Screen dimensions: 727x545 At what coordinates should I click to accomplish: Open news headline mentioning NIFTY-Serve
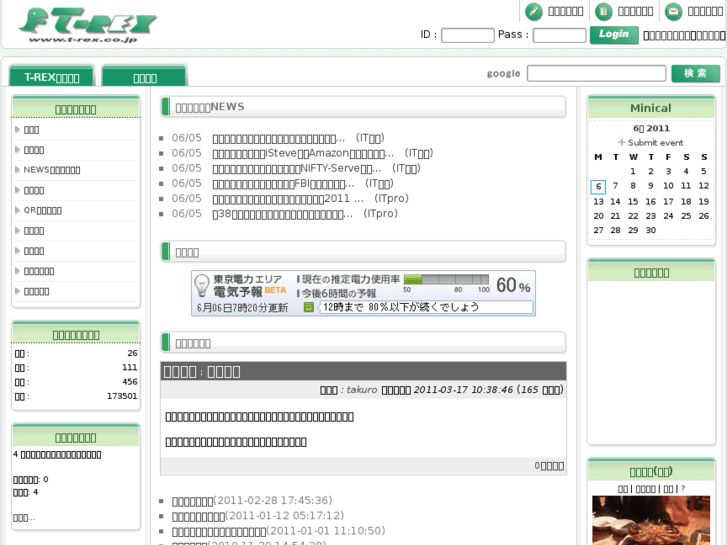pyautogui.click(x=297, y=168)
